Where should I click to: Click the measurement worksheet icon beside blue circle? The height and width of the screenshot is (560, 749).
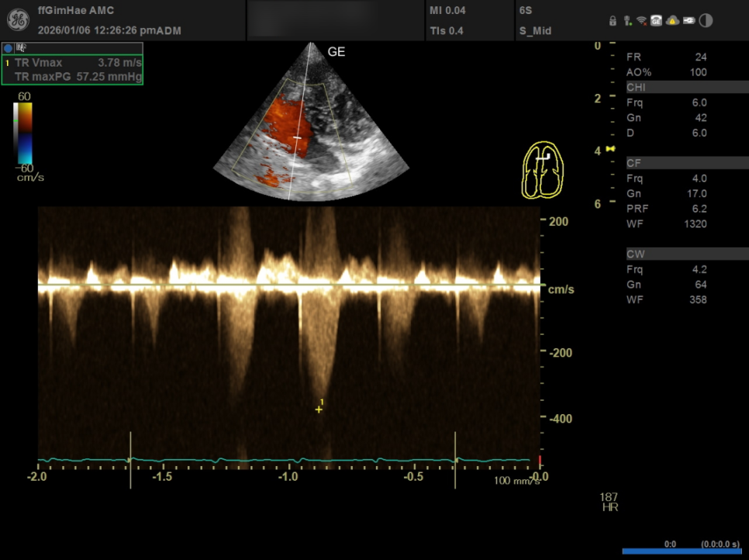[x=21, y=48]
